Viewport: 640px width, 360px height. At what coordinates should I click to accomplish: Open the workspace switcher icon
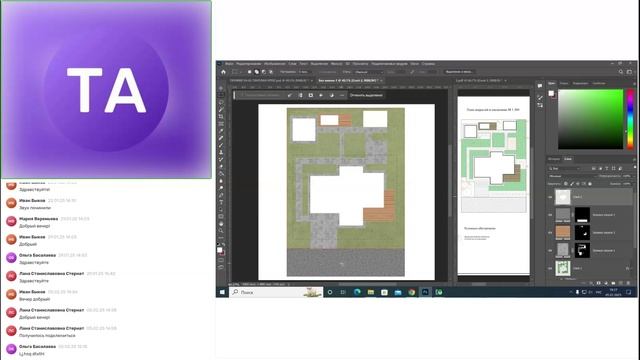629,72
